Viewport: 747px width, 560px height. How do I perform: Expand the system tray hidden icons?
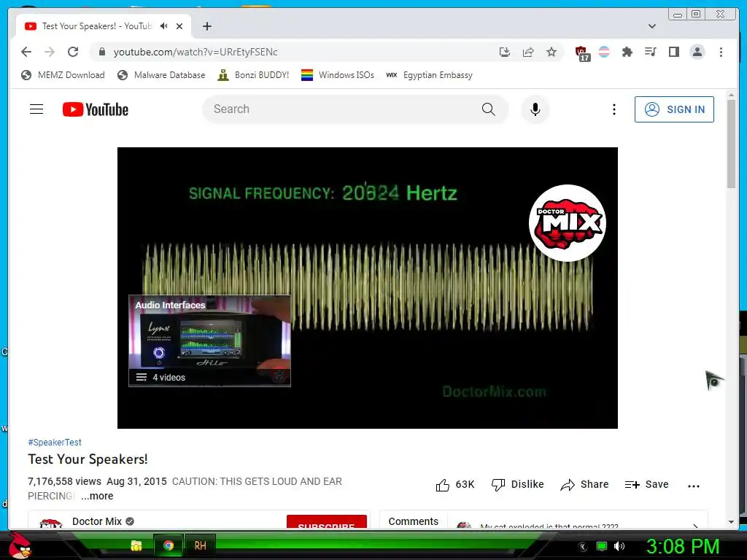tap(582, 547)
